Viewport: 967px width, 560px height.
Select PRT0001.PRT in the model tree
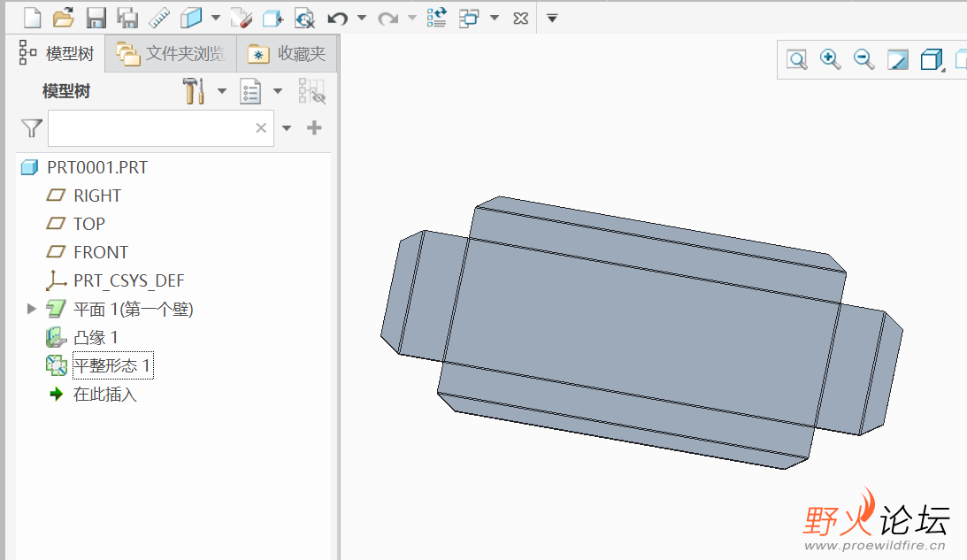tap(97, 168)
